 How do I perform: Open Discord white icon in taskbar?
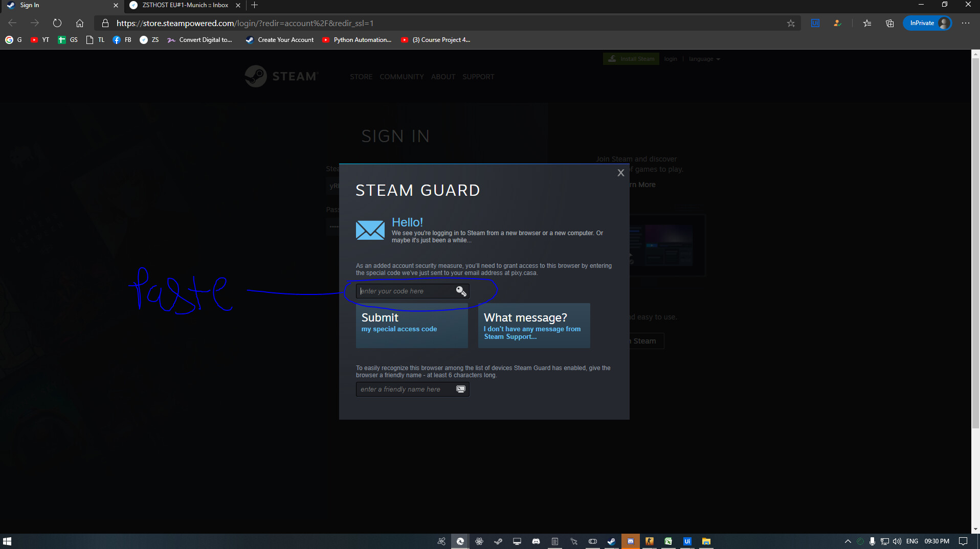pyautogui.click(x=536, y=541)
